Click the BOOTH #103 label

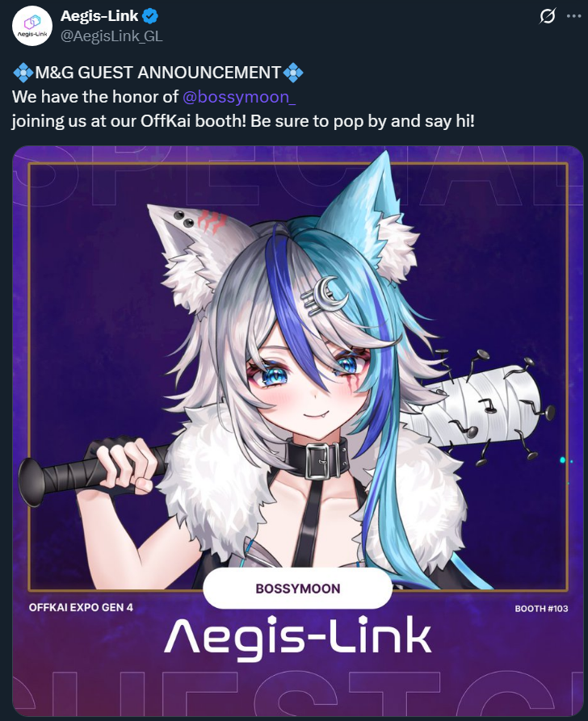pos(541,609)
